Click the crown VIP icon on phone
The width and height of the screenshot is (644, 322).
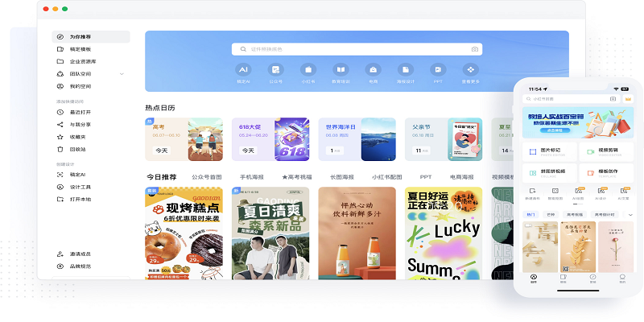tap(627, 99)
